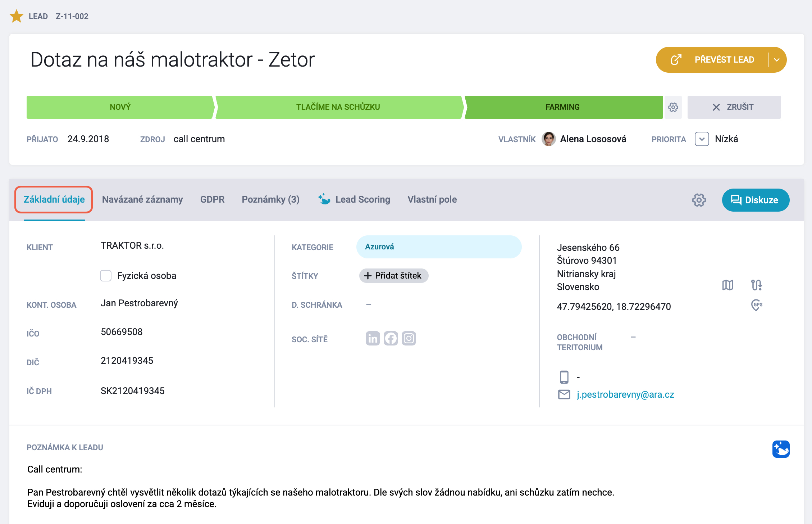Expand the PŘEVÉST LEAD dropdown arrow
Screen dimensions: 812x524
777,60
